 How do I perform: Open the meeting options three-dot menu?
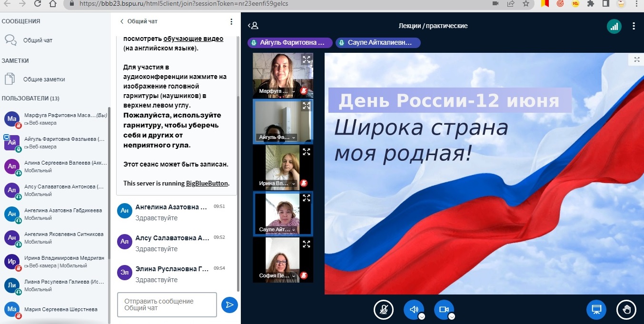point(634,26)
